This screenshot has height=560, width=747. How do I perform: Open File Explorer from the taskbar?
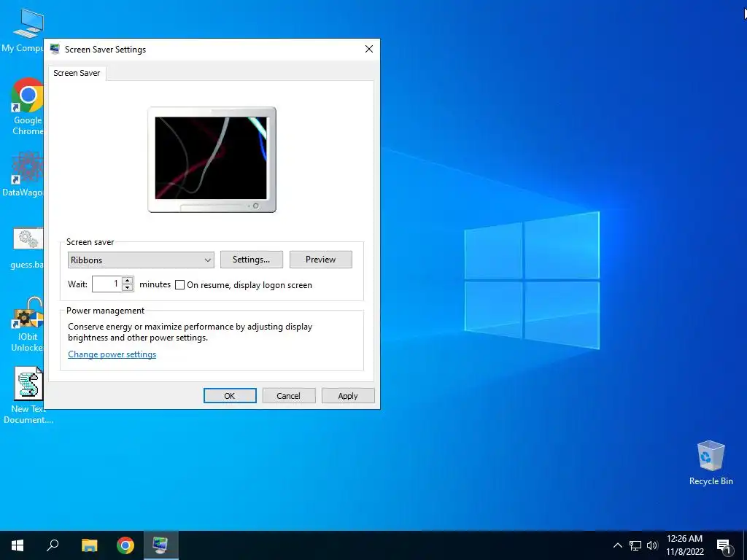point(89,545)
